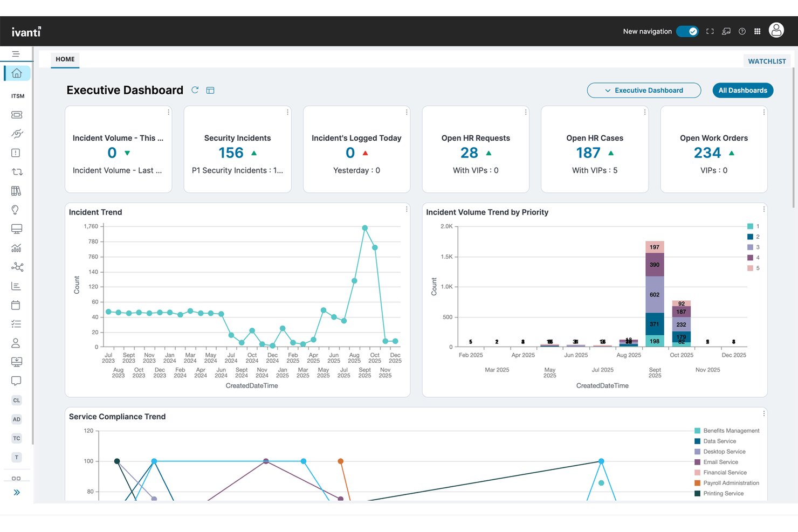Expand the sidebar with the double chevron

[17, 492]
